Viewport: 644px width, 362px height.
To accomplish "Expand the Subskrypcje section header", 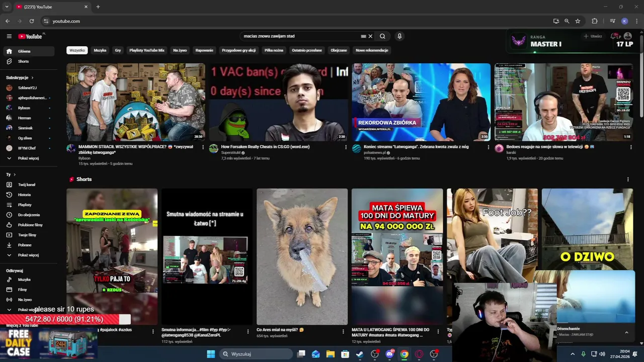I will coord(20,77).
